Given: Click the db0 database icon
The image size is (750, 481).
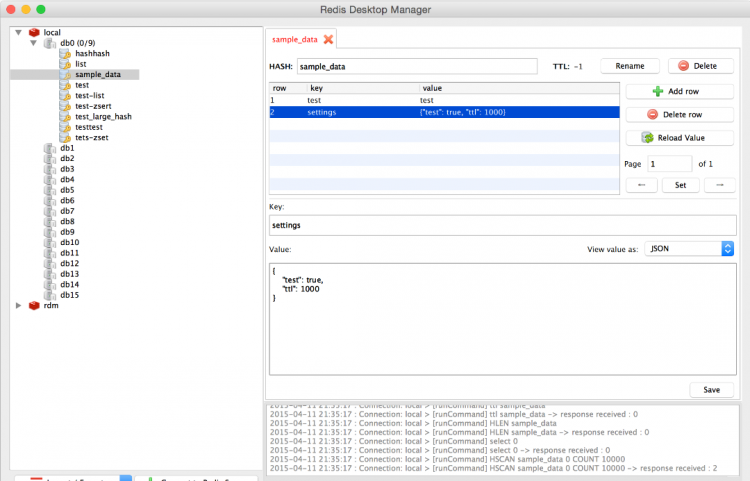Looking at the screenshot, I should pyautogui.click(x=50, y=43).
